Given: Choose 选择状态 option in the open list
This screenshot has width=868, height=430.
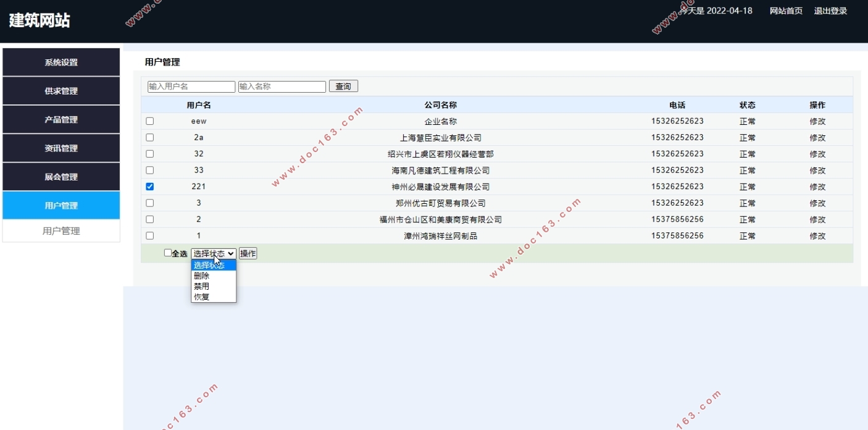Looking at the screenshot, I should click(x=214, y=265).
